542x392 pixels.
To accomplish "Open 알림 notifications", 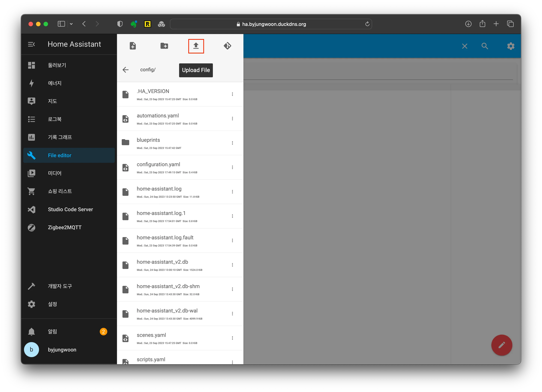I will tap(69, 332).
